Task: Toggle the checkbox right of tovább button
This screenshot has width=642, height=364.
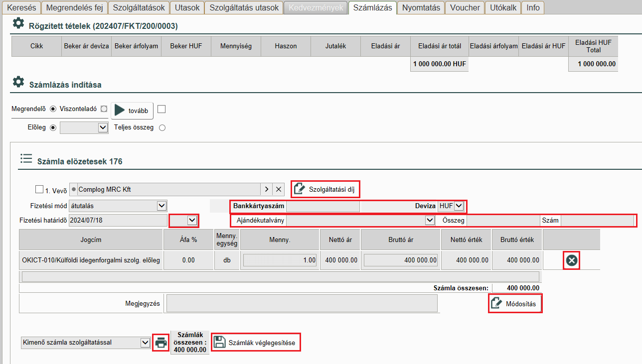Action: click(x=161, y=109)
